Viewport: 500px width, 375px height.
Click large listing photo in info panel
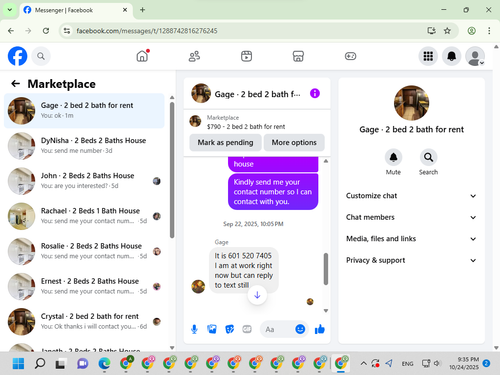[411, 103]
